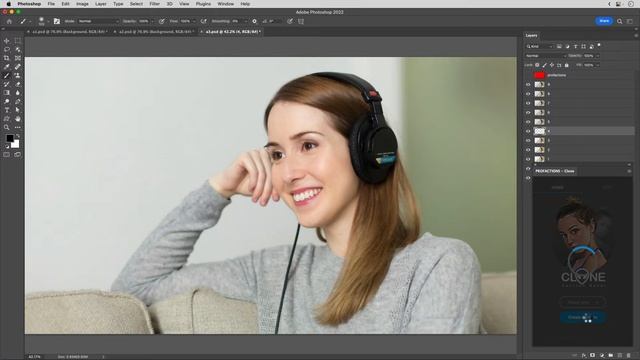Open the Image menu

[x=82, y=4]
